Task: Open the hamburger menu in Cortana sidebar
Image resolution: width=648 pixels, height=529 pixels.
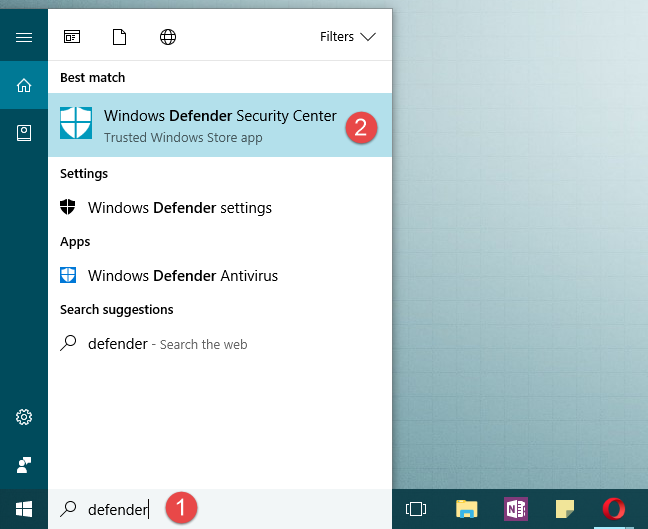Action: (24, 38)
